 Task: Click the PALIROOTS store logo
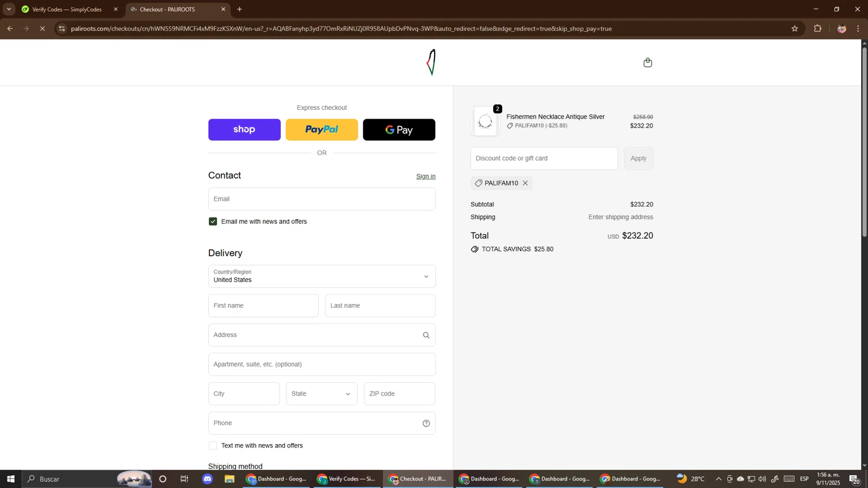tap(432, 62)
